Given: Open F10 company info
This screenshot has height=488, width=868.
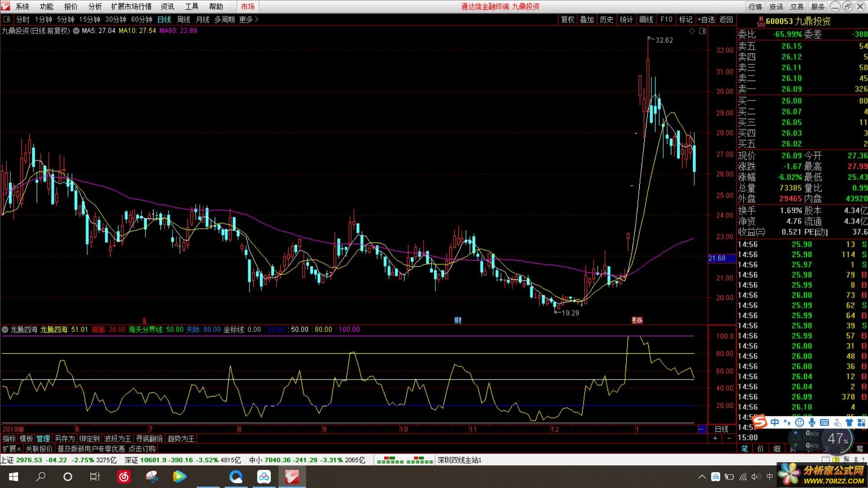Looking at the screenshot, I should pos(666,19).
